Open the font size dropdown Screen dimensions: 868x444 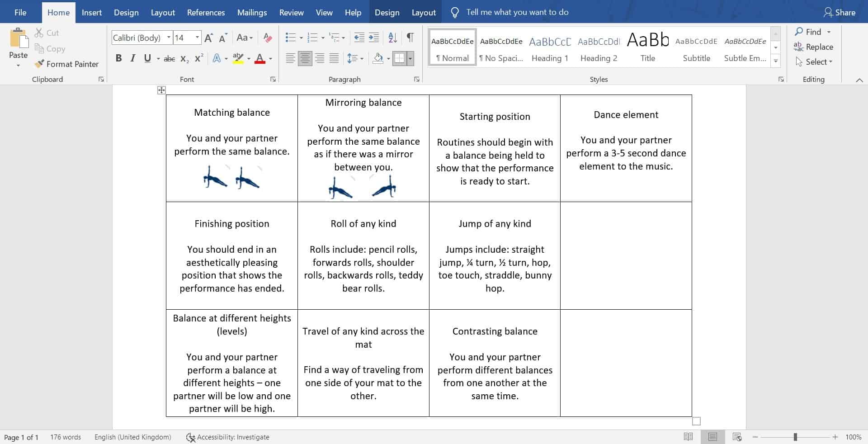197,38
